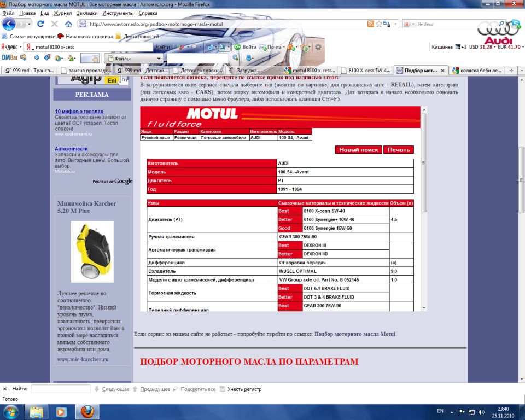Show hidden system tray icons
525x420 pixels.
click(x=452, y=412)
